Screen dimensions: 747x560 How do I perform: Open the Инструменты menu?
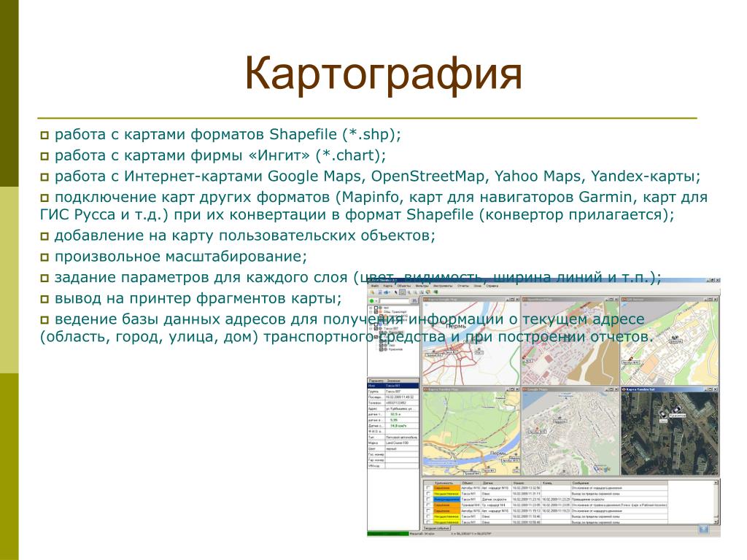[443, 286]
